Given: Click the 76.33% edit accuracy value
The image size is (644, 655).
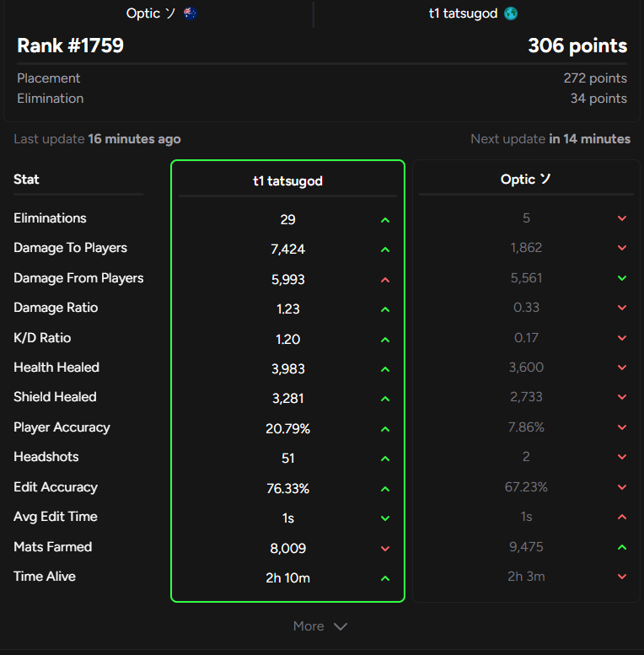Looking at the screenshot, I should point(287,488).
